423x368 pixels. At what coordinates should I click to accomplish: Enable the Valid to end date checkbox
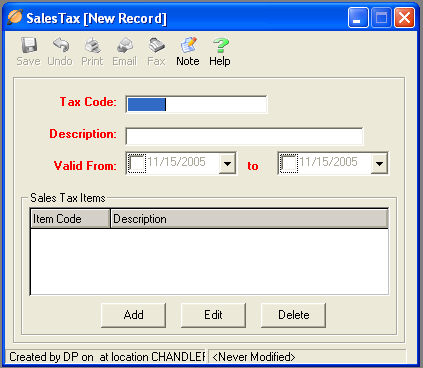click(x=289, y=163)
